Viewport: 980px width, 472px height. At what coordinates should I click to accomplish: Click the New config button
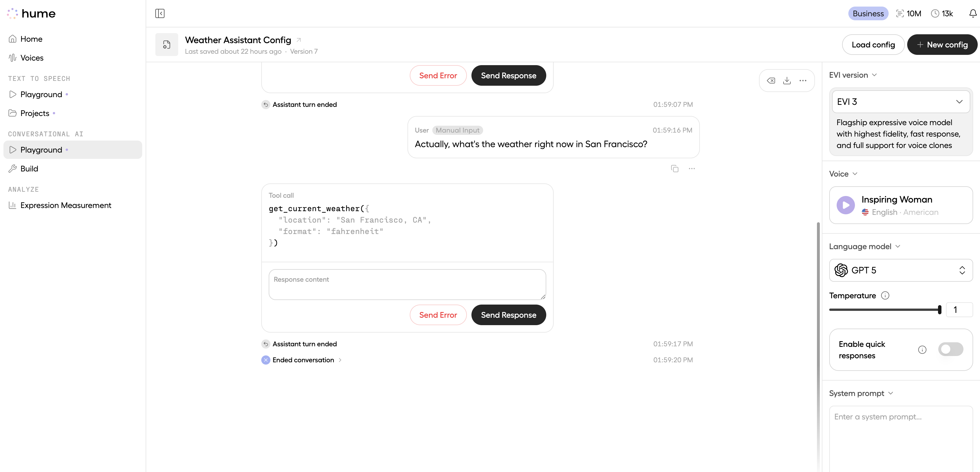click(x=941, y=45)
